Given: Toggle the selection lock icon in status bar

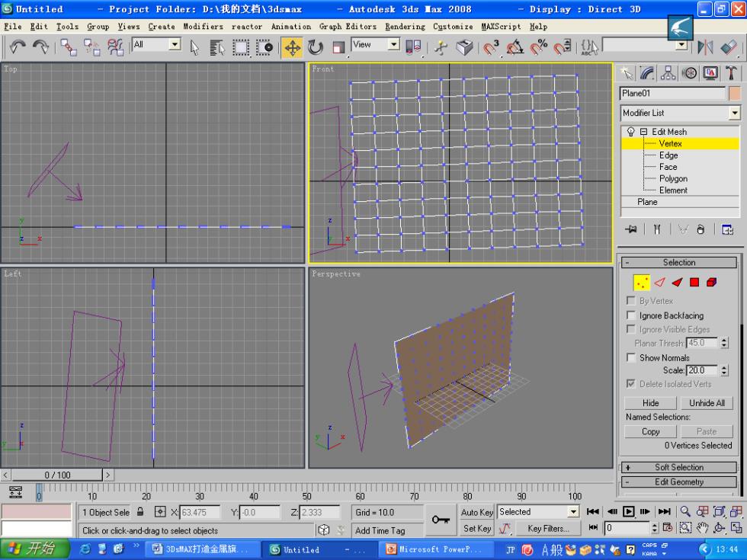Looking at the screenshot, I should click(140, 512).
